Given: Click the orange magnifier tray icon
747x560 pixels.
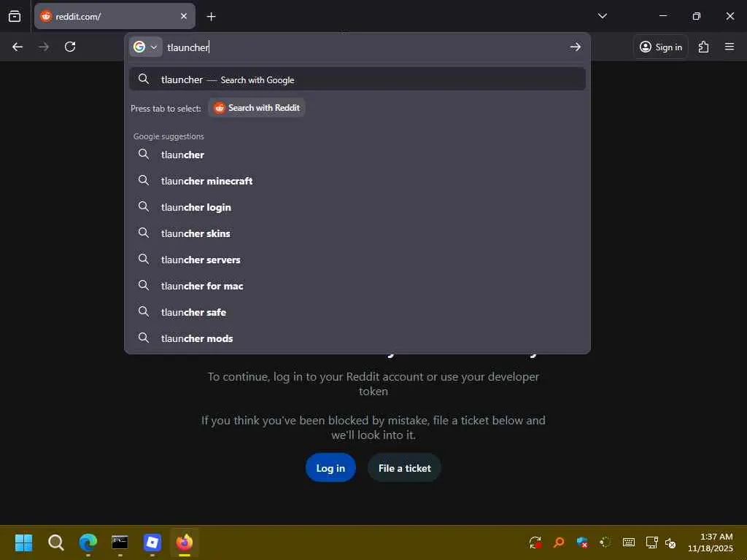Looking at the screenshot, I should coord(558,542).
